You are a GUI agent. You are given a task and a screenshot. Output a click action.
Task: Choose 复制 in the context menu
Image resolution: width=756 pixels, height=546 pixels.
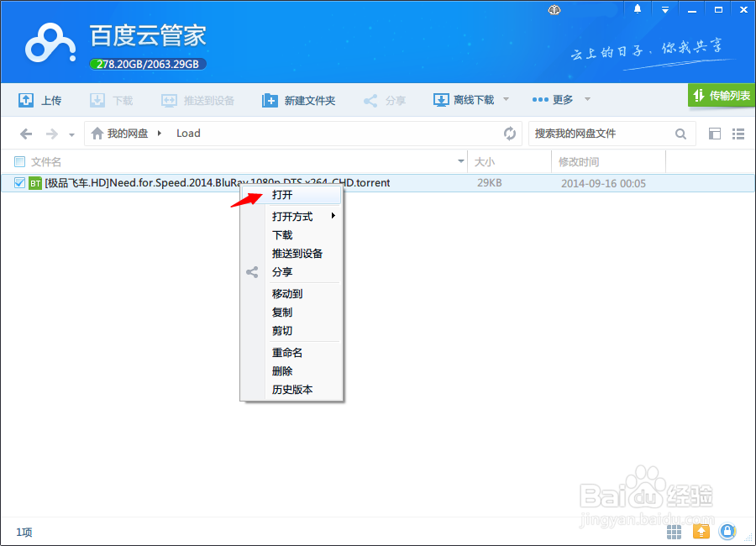[x=292, y=312]
